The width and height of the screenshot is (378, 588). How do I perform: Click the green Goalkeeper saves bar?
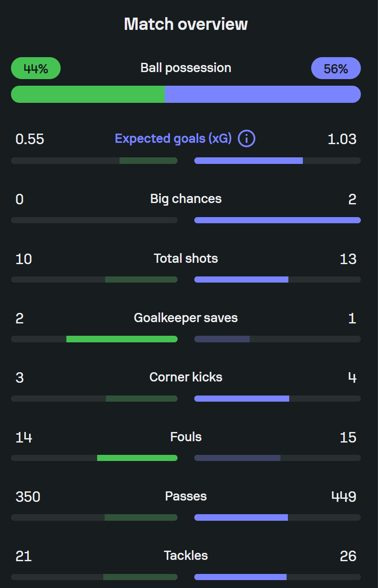(x=122, y=339)
